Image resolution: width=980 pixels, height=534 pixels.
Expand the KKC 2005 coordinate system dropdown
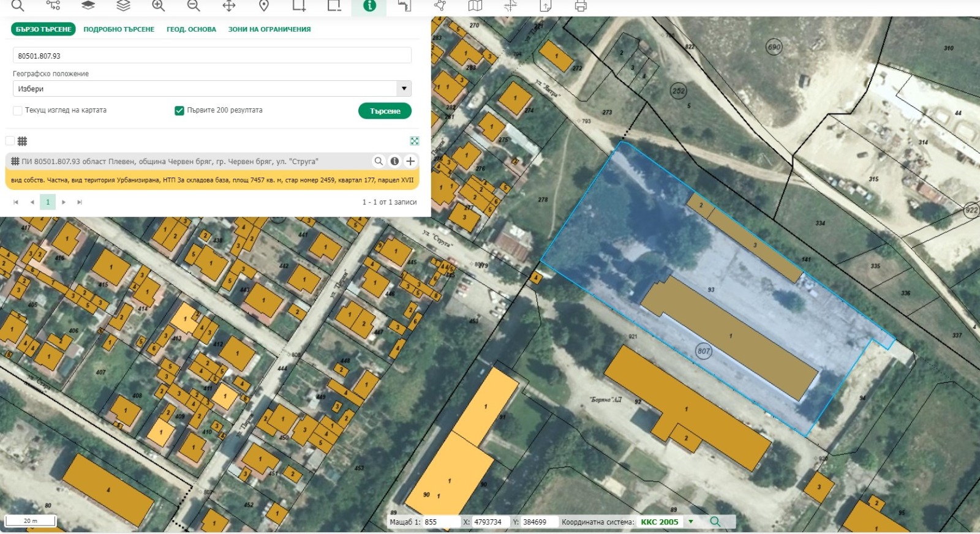pyautogui.click(x=691, y=522)
